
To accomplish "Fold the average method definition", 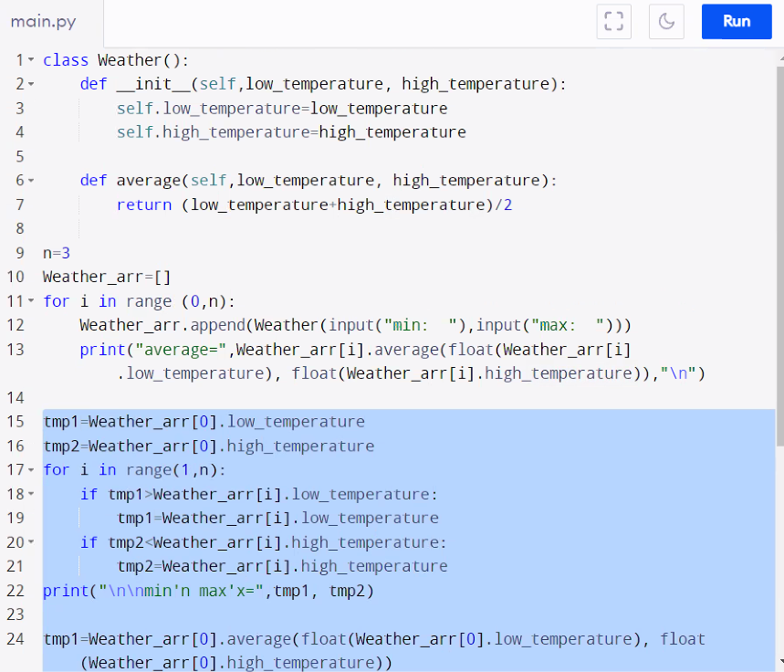I will [28, 180].
